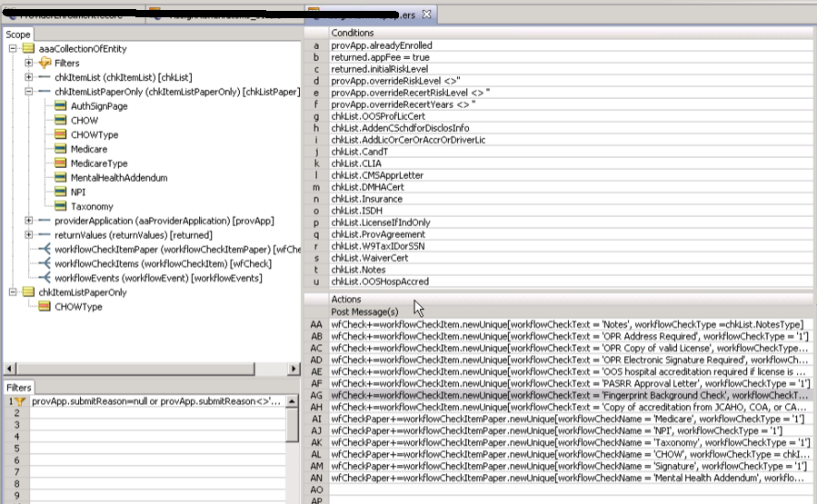Viewport: 817px width, 504px height.
Task: Click the empty action row AO
Action: (x=571, y=490)
